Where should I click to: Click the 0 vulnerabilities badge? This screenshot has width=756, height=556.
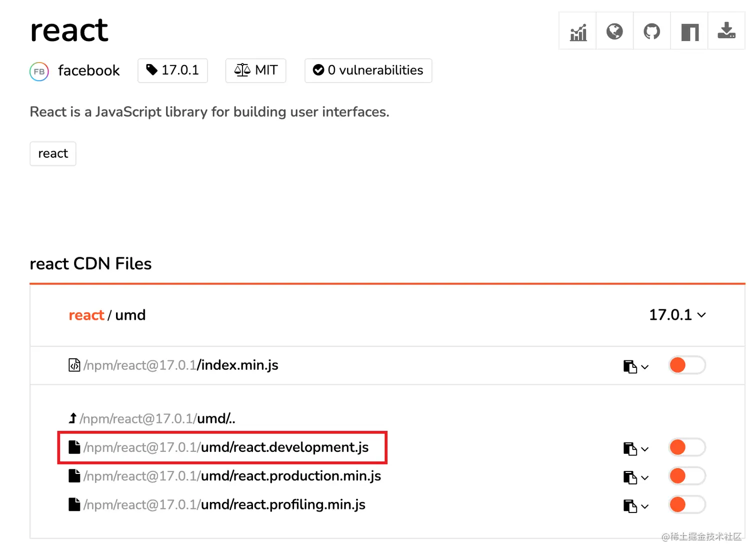(368, 71)
